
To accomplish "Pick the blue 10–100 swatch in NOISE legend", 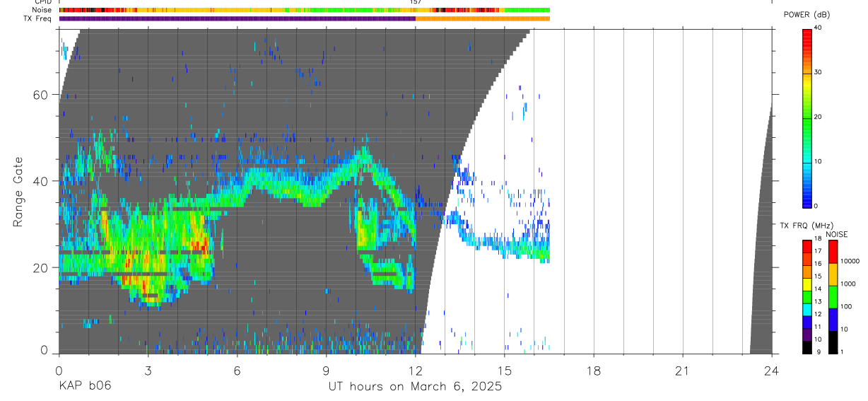I will pyautogui.click(x=833, y=320).
